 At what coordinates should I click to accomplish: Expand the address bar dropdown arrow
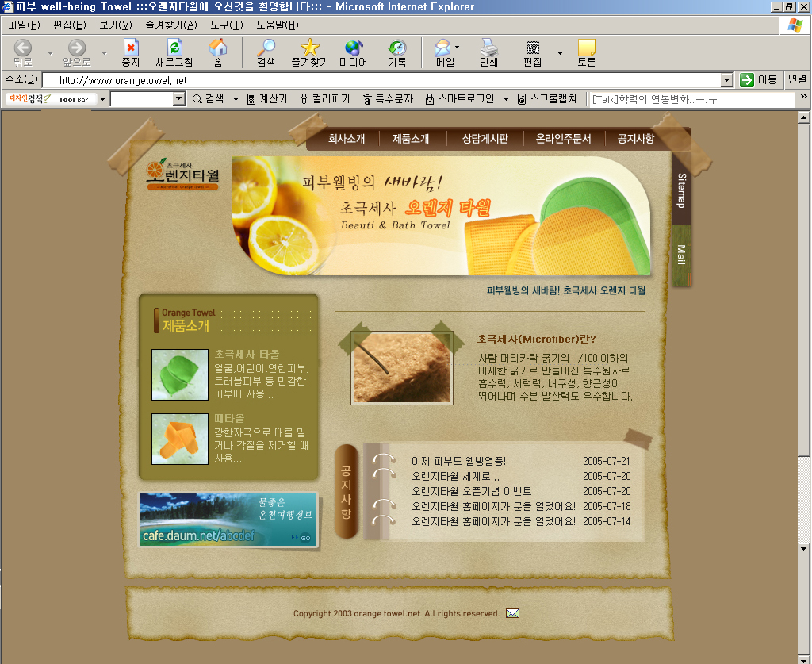pyautogui.click(x=727, y=80)
